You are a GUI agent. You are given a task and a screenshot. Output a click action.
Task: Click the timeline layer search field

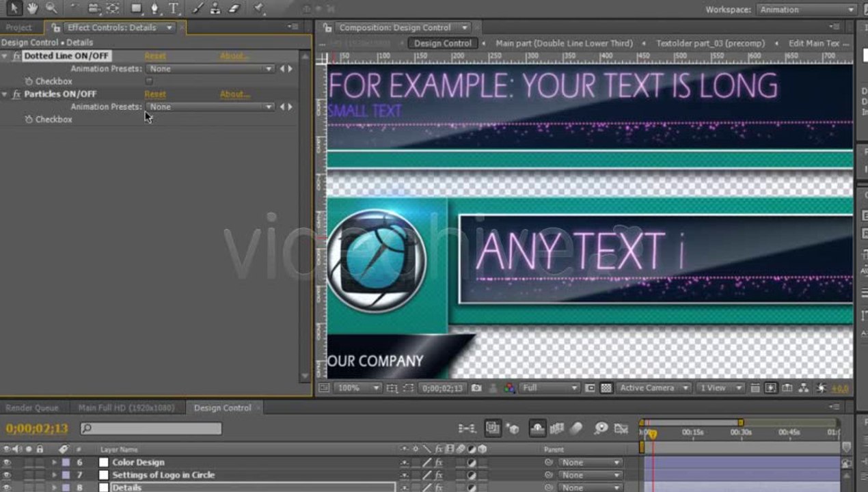pos(151,428)
